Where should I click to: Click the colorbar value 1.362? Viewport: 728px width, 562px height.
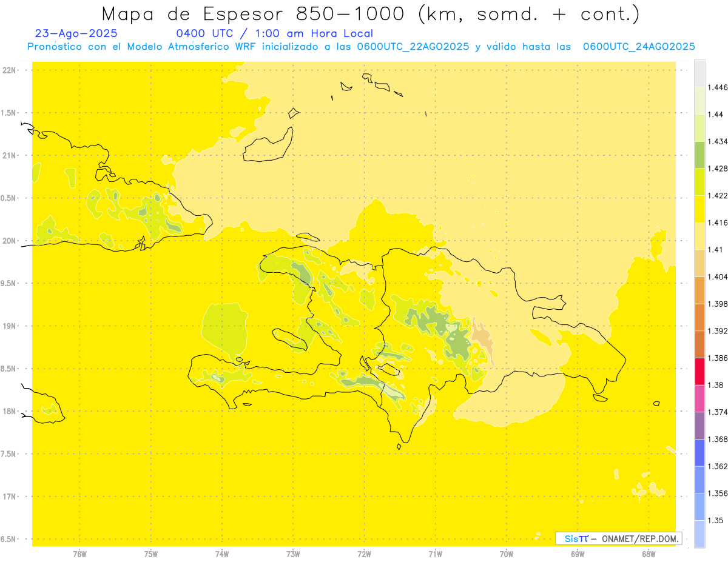718,466
